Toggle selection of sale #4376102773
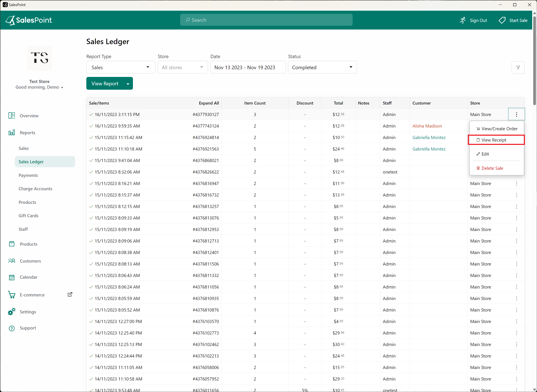Viewport: 537px width, 392px height. [x=91, y=333]
